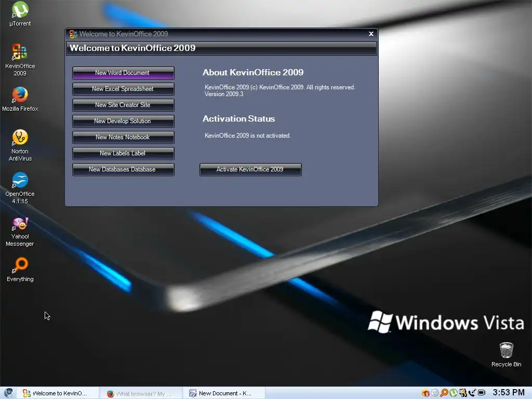
Task: Switch to the Firefox 'What browser?' taskbar item
Action: (x=140, y=393)
